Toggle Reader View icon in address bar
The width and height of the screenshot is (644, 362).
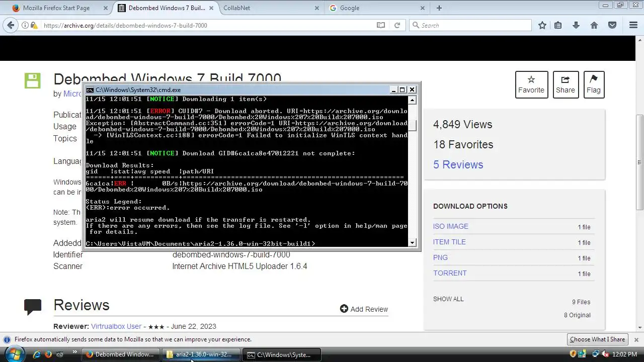(x=381, y=25)
